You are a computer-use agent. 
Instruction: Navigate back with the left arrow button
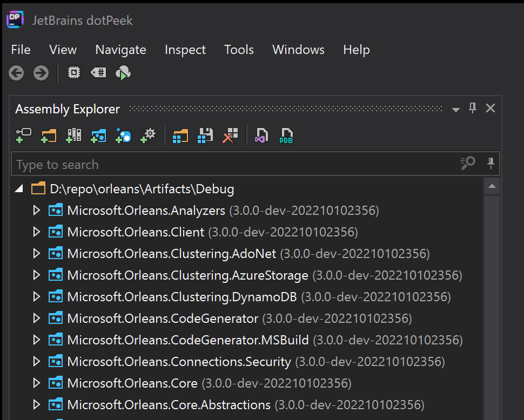coord(16,73)
